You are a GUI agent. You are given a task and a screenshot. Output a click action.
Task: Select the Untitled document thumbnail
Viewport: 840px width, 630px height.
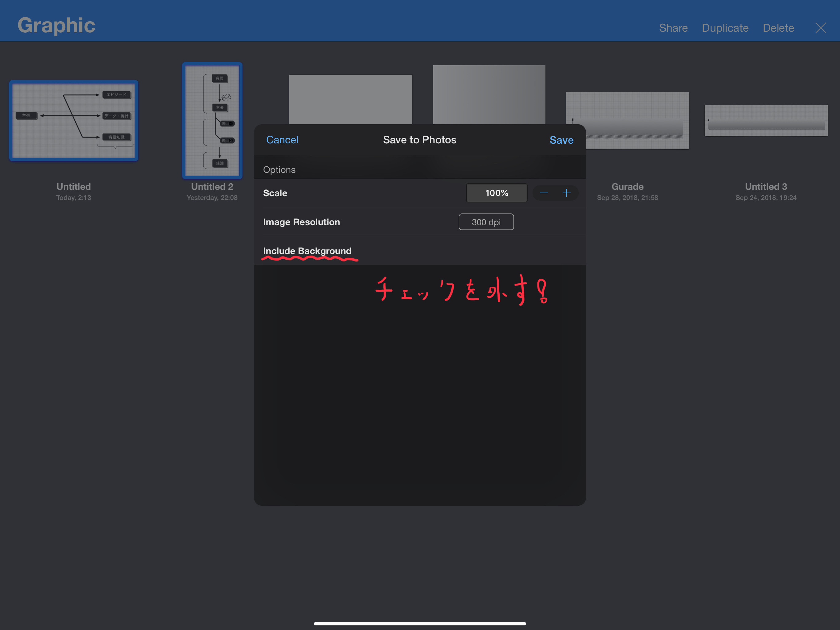click(x=74, y=121)
